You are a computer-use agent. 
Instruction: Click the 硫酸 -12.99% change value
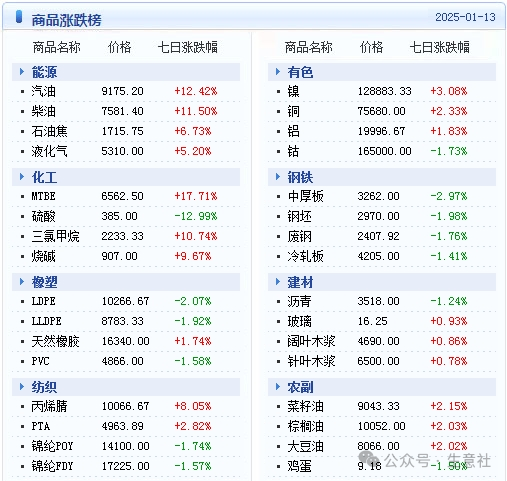[x=196, y=216]
